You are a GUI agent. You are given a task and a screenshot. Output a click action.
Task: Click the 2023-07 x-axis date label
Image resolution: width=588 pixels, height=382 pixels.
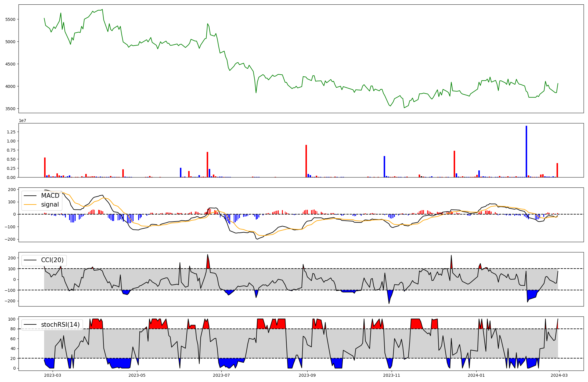coord(221,375)
